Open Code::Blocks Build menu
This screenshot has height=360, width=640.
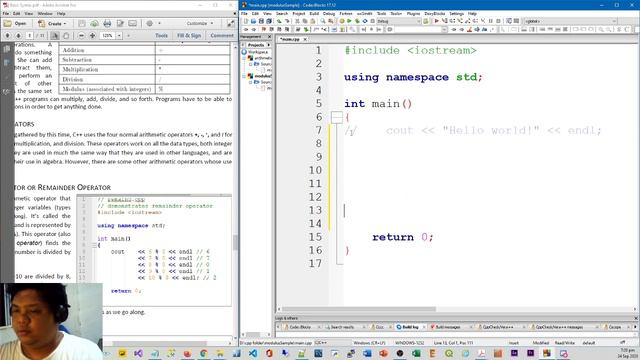tap(314, 13)
